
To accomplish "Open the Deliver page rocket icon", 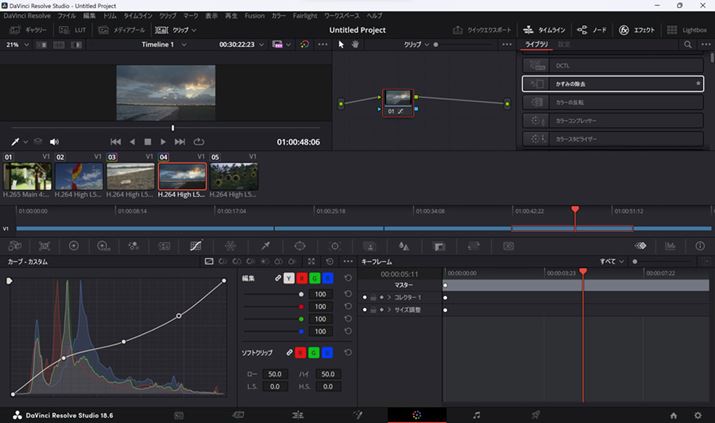I will tap(536, 414).
